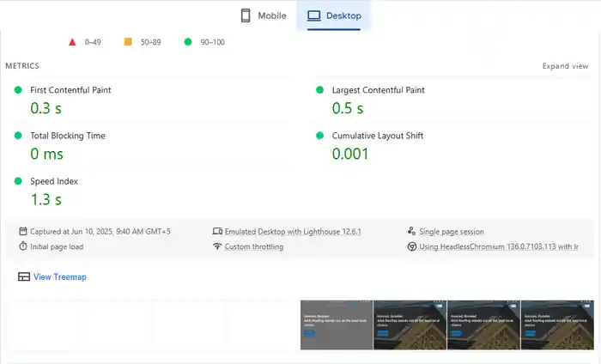Open the last filmstrip thumbnail
The width and height of the screenshot is (601, 364).
tap(557, 325)
